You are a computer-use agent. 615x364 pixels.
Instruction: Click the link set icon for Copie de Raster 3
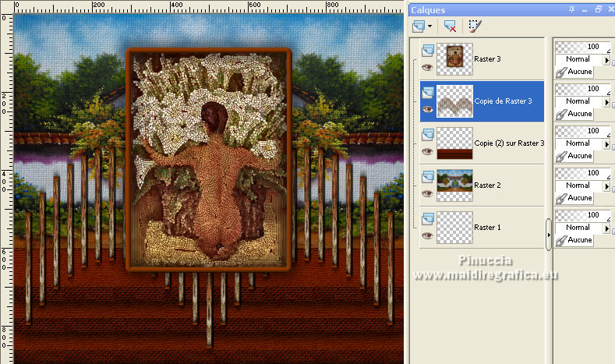tap(561, 114)
